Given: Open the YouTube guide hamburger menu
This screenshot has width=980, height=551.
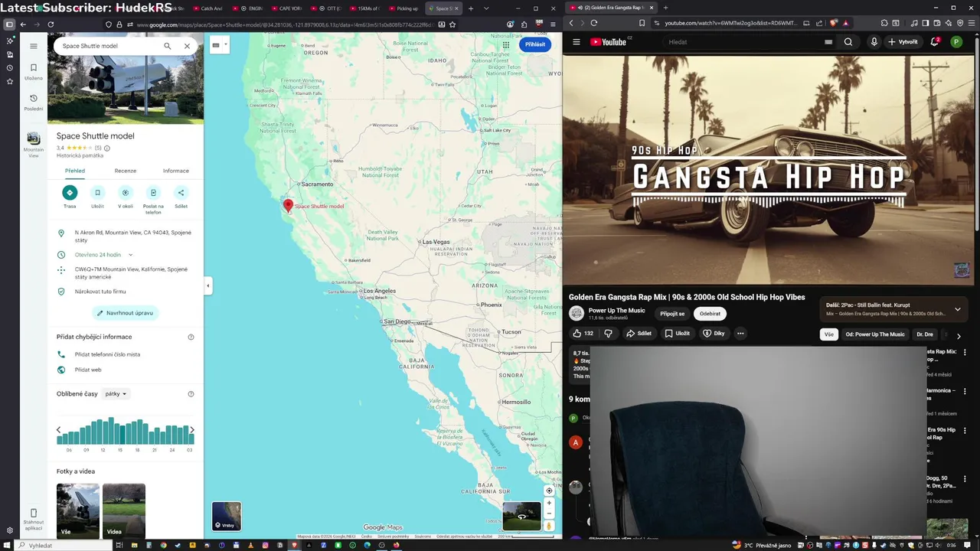Looking at the screenshot, I should pos(577,42).
